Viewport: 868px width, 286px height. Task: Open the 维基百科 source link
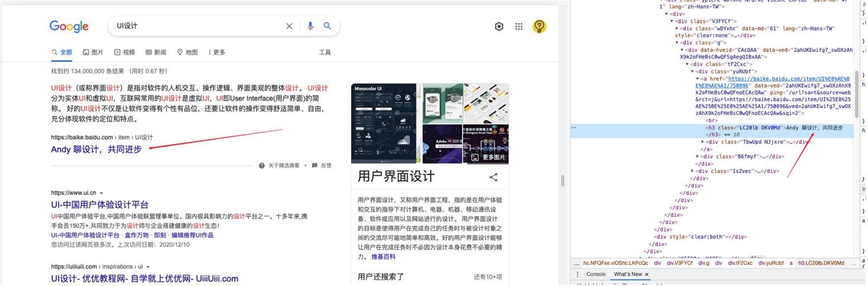coord(384,257)
